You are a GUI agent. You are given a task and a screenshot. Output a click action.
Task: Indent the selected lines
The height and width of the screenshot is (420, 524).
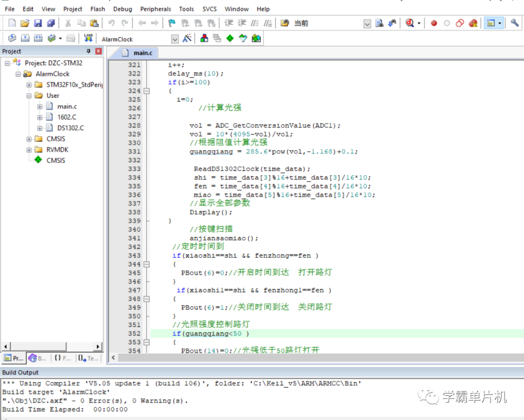click(x=229, y=23)
